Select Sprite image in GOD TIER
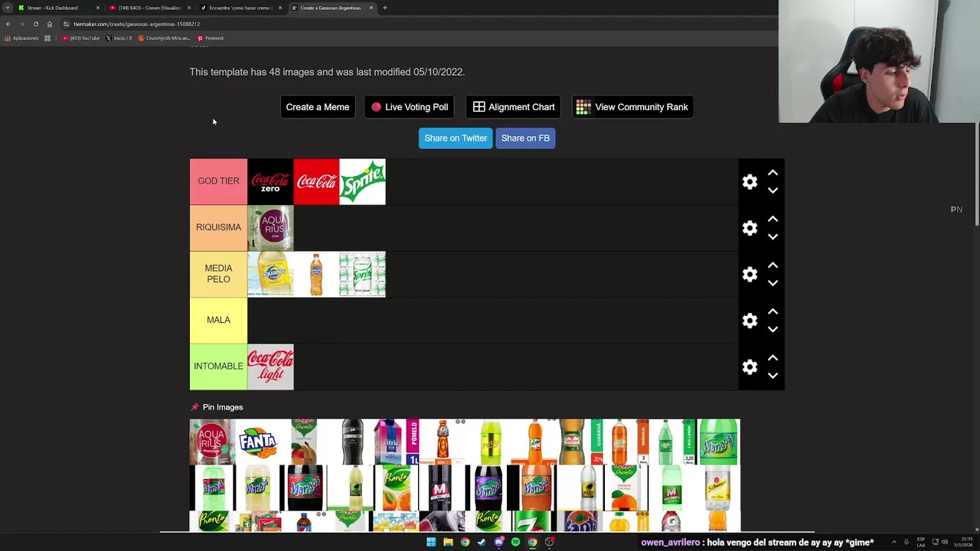 362,181
